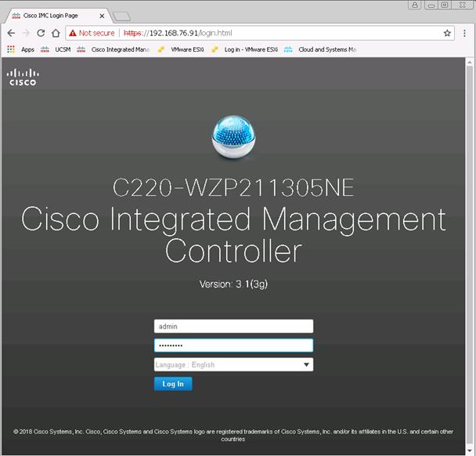The height and width of the screenshot is (456, 476).
Task: Click the browser forward arrow
Action: 26,33
